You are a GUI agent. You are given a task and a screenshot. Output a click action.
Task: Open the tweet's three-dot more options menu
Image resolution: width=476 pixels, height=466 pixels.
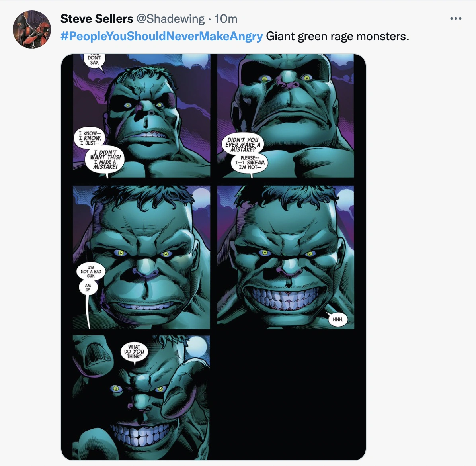click(x=455, y=19)
